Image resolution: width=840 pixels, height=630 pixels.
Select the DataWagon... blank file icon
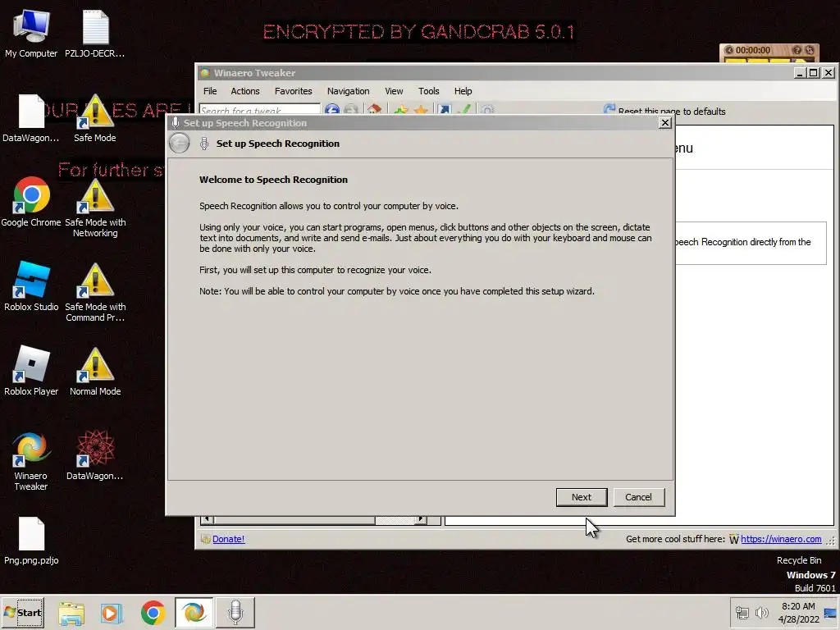31,119
